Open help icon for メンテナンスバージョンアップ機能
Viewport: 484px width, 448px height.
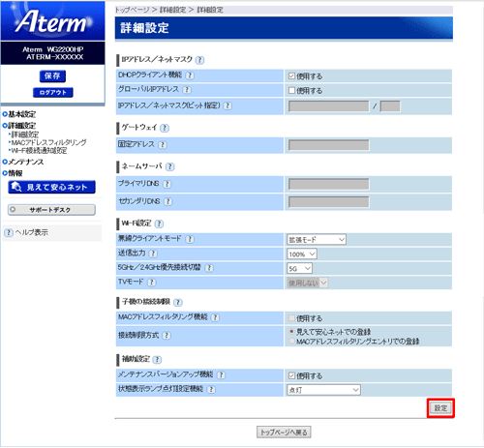pos(221,375)
